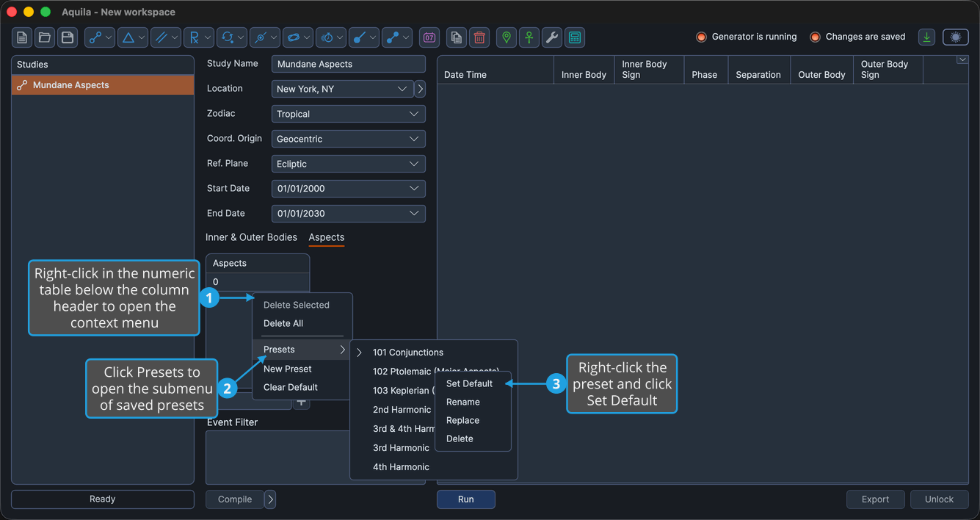The width and height of the screenshot is (980, 520).
Task: Open the Start Date 01/01/2000 dropdown
Action: click(349, 189)
